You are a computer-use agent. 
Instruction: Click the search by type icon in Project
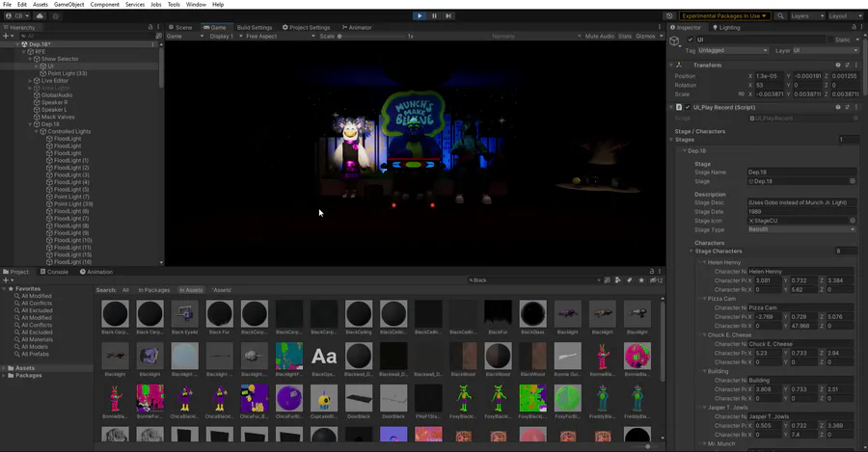618,280
